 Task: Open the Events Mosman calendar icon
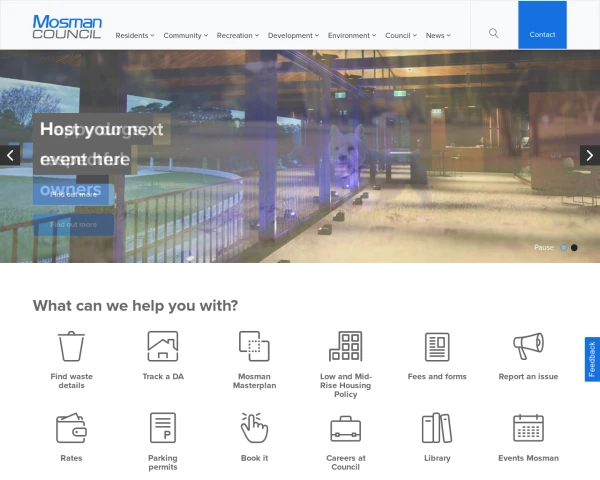point(528,428)
